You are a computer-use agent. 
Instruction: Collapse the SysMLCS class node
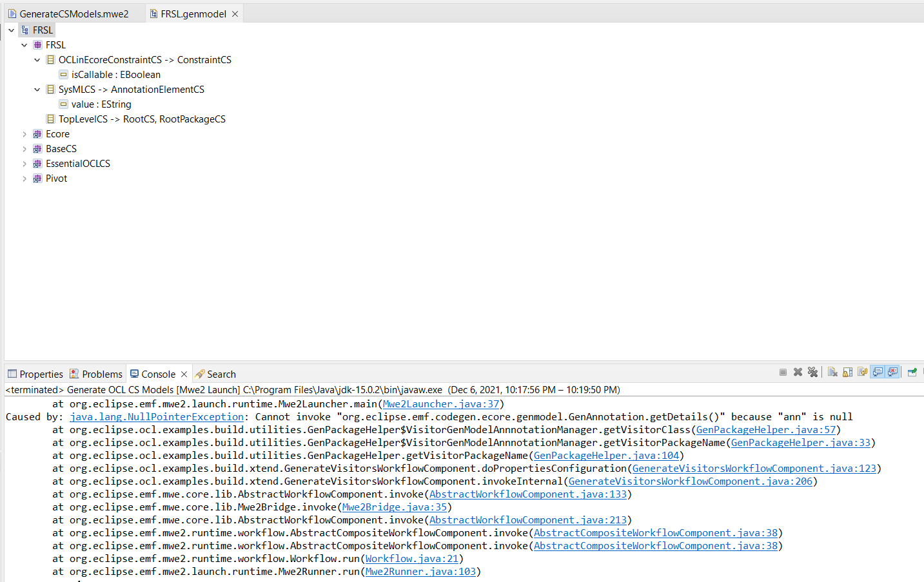[37, 90]
